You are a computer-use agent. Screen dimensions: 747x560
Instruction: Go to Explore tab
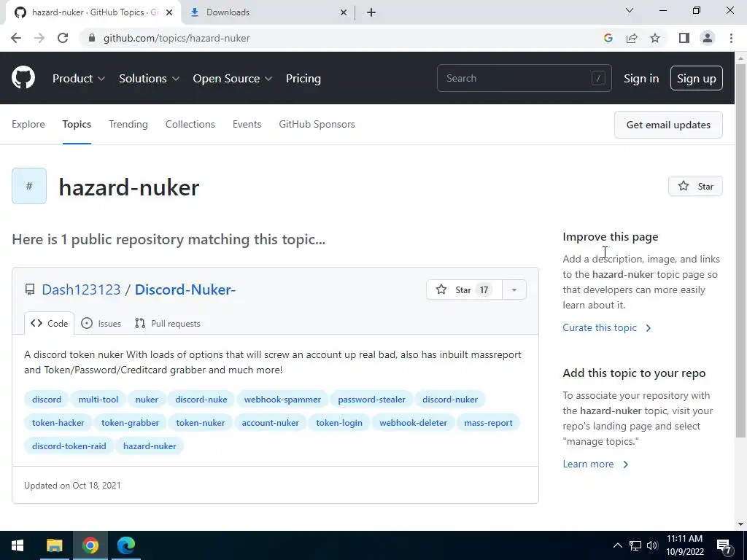click(28, 124)
